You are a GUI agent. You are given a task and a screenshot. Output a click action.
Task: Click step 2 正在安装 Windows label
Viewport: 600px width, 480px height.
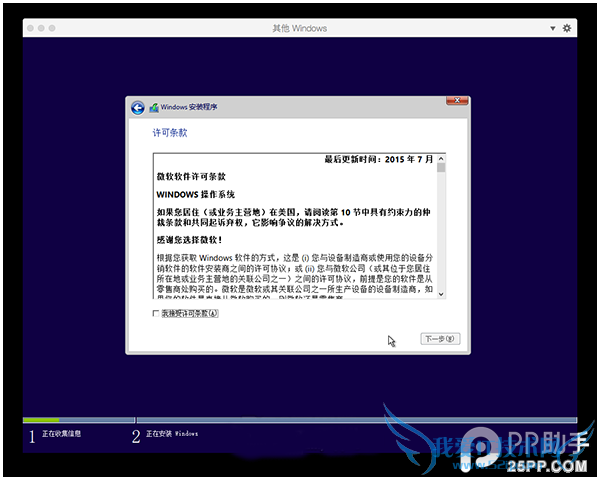coord(172,434)
